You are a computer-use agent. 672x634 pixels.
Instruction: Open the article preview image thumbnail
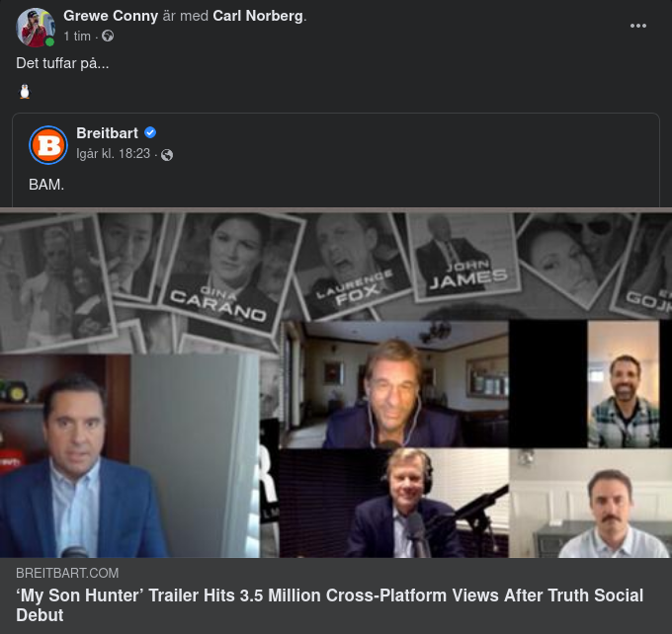tap(336, 383)
